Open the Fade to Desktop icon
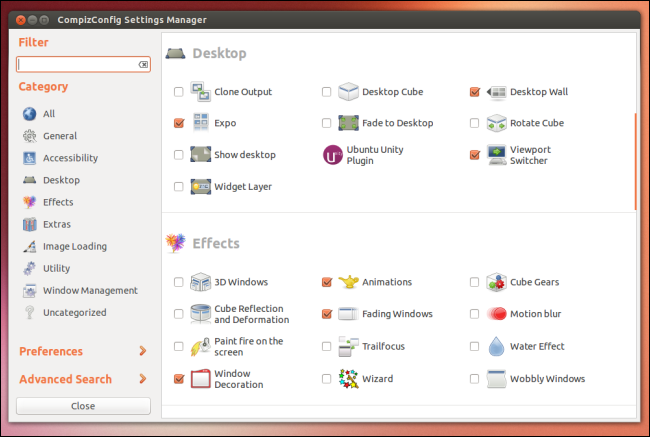Screen dimensions: 650x437 [348, 123]
